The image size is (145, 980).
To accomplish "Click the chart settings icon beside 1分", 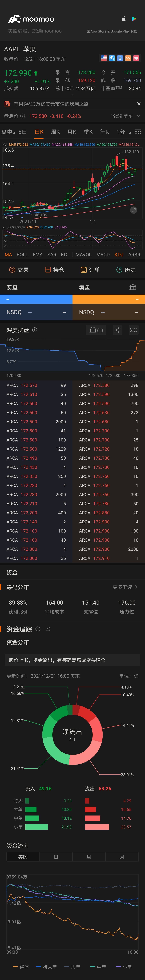I will click(138, 132).
